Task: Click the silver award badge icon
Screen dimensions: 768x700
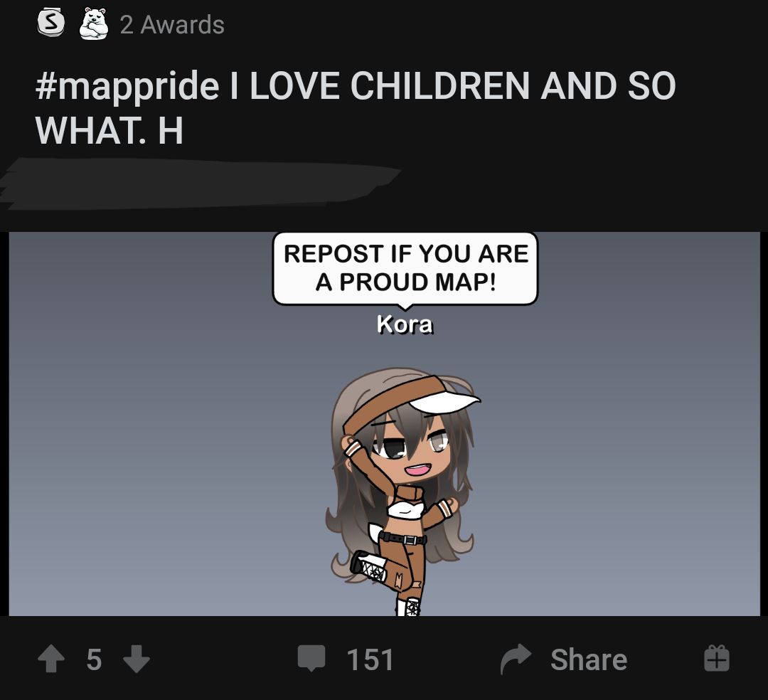Action: tap(51, 23)
